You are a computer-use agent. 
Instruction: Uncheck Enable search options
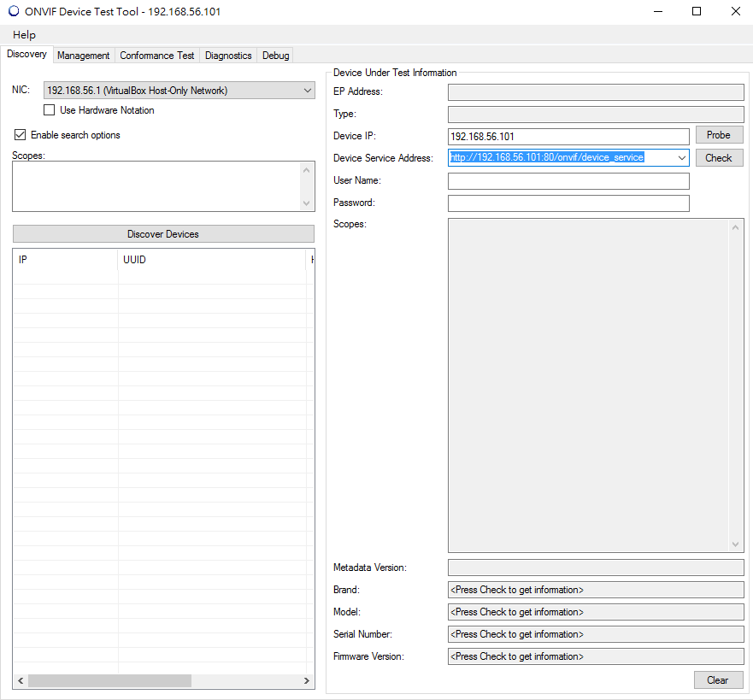(20, 135)
